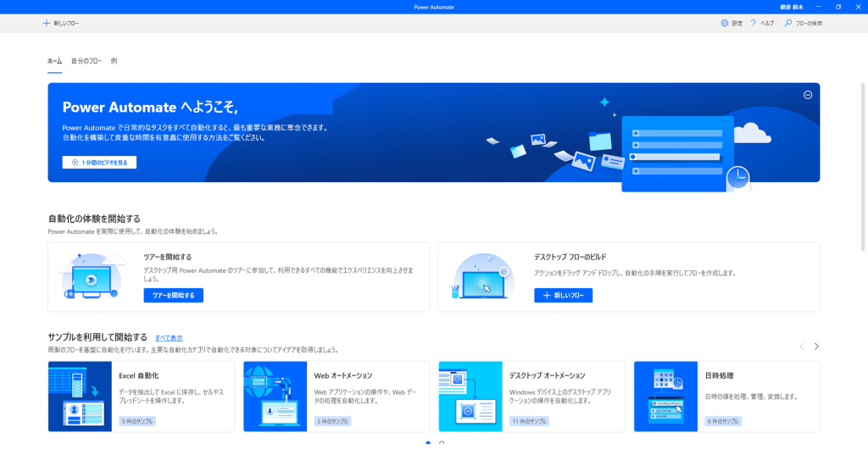The image size is (868, 466).
Task: Click the デスクトップ オートメーション card title
Action: coord(547,376)
